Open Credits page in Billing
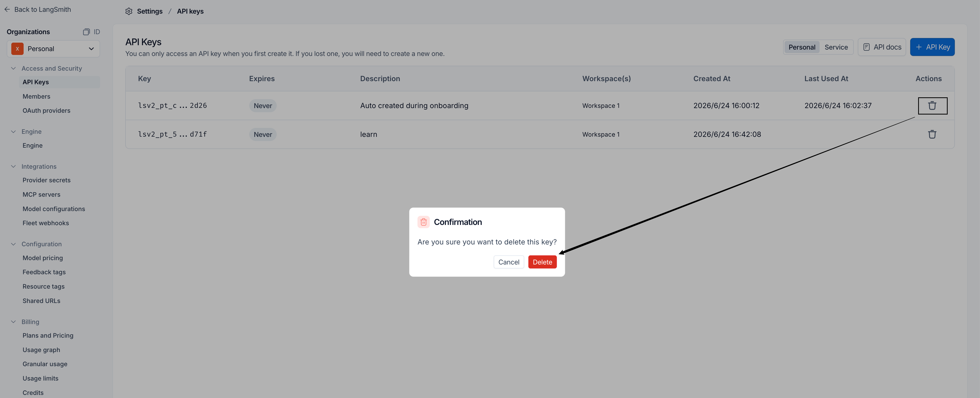980x398 pixels. click(x=33, y=393)
